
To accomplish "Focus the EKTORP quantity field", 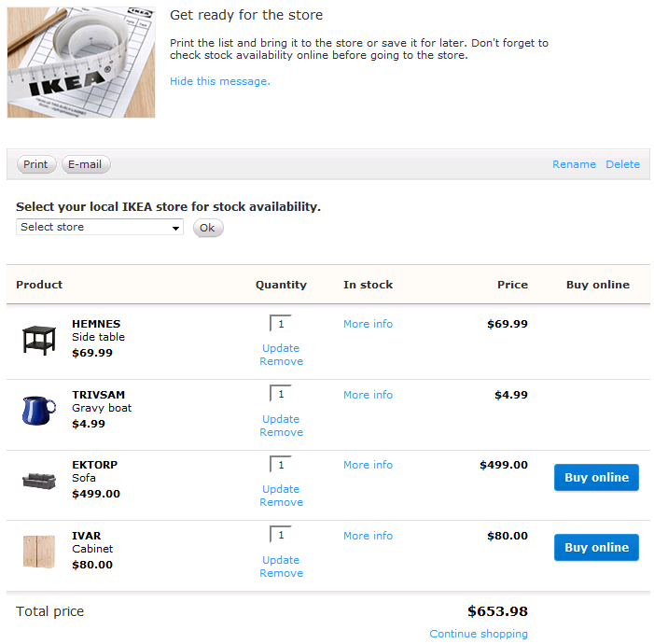I will pyautogui.click(x=281, y=465).
